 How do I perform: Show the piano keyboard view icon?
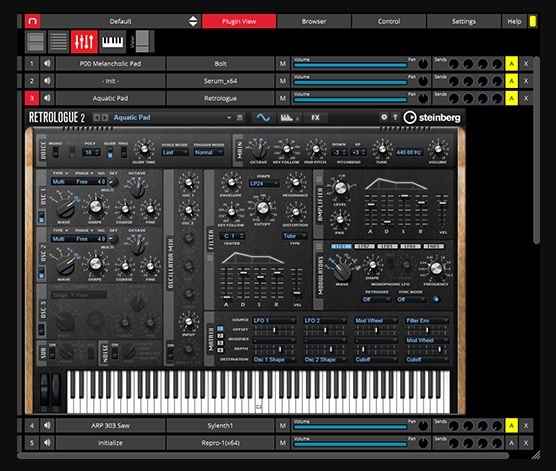pos(112,41)
